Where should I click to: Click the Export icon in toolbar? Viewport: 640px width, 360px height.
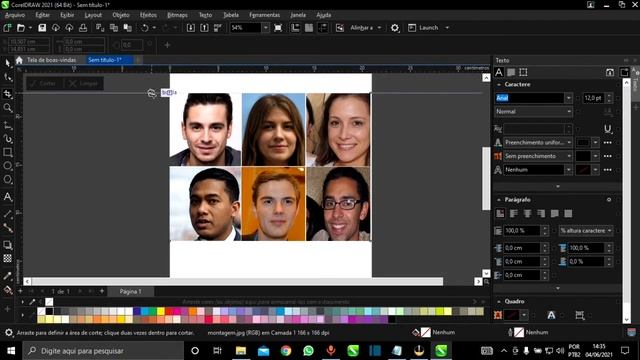point(204,28)
